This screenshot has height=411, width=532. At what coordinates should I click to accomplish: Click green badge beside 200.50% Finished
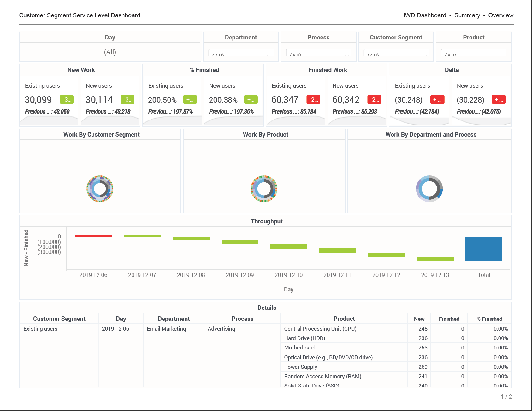pos(190,100)
